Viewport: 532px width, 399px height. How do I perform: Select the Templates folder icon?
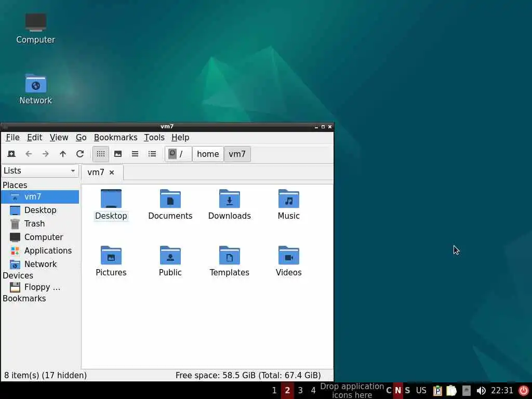[230, 262]
